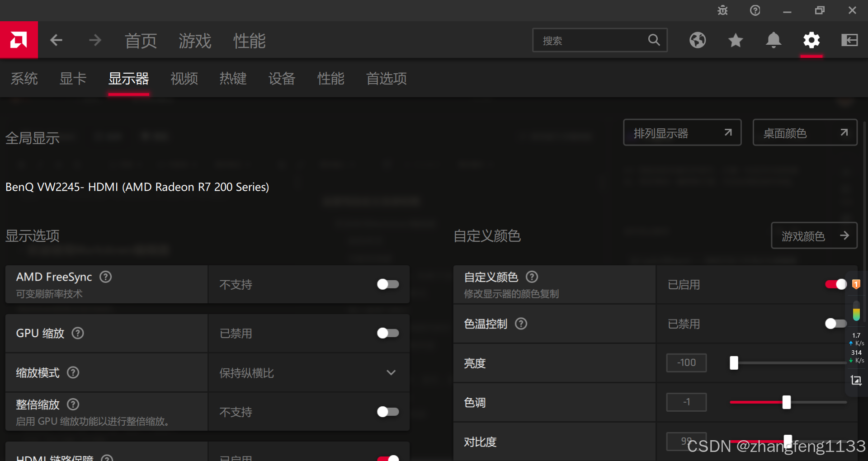Screen dimensions: 868x461
Task: Open favorites star icon
Action: coord(736,40)
